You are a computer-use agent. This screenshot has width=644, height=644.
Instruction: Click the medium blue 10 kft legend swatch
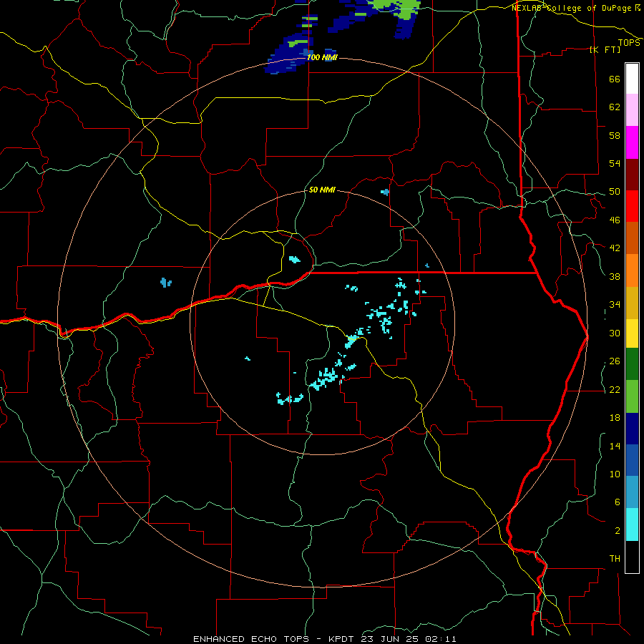(632, 460)
